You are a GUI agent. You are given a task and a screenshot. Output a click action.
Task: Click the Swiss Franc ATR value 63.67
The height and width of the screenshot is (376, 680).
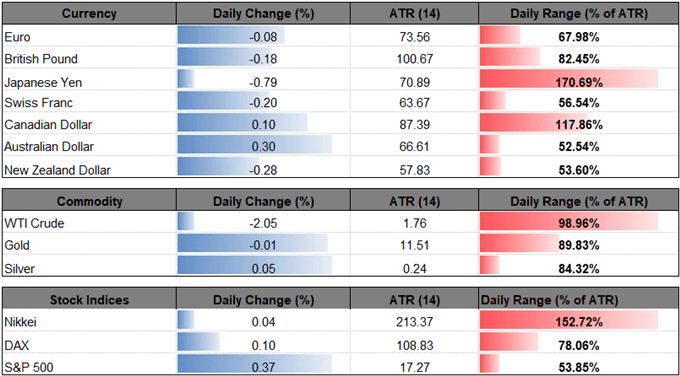point(413,103)
